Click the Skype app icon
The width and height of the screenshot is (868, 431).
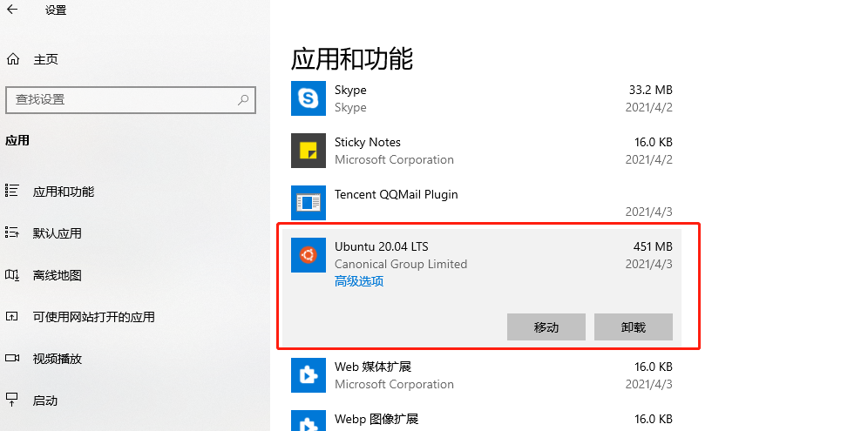(309, 98)
